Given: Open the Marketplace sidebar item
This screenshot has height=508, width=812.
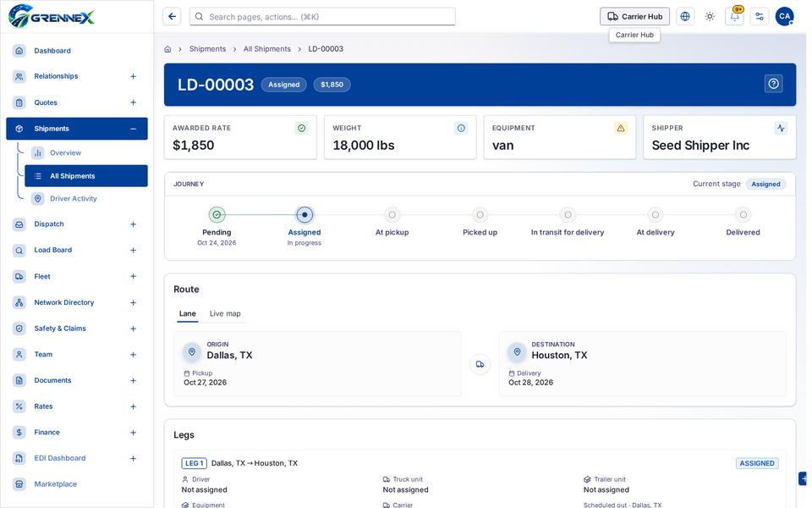Looking at the screenshot, I should pyautogui.click(x=77, y=484).
